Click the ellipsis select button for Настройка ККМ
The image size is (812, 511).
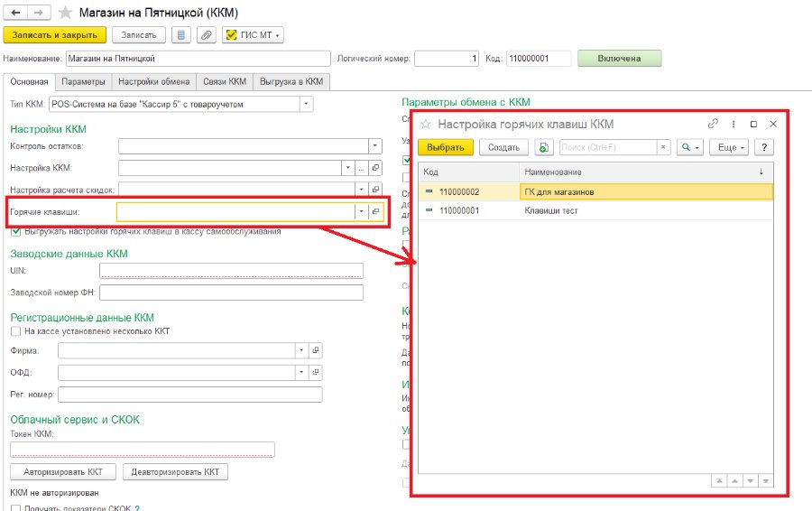tap(362, 168)
